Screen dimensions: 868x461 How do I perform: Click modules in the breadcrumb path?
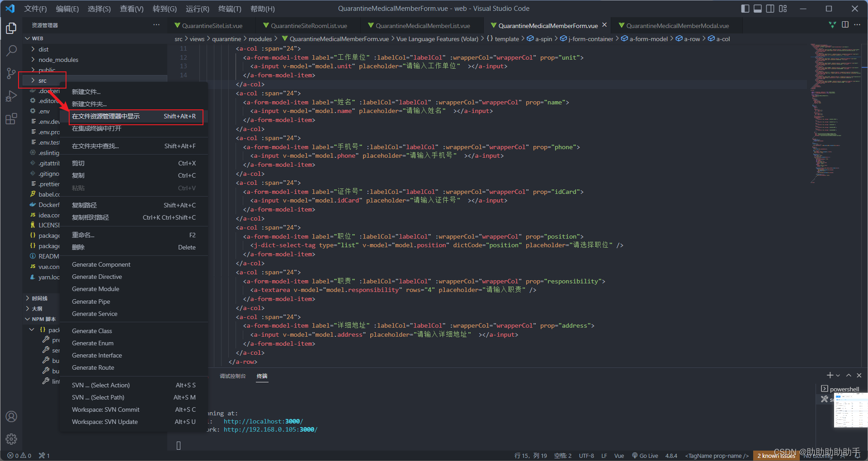pyautogui.click(x=260, y=39)
